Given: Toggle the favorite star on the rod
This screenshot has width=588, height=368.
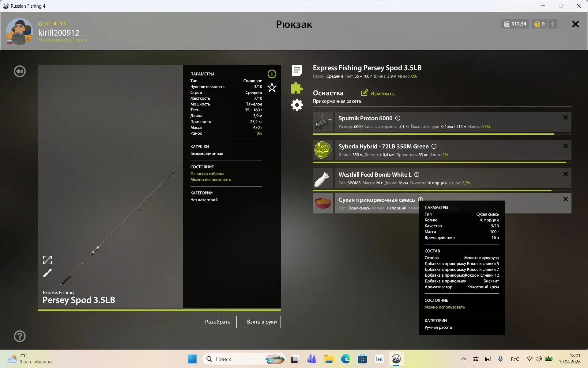Looking at the screenshot, I should click(x=272, y=88).
